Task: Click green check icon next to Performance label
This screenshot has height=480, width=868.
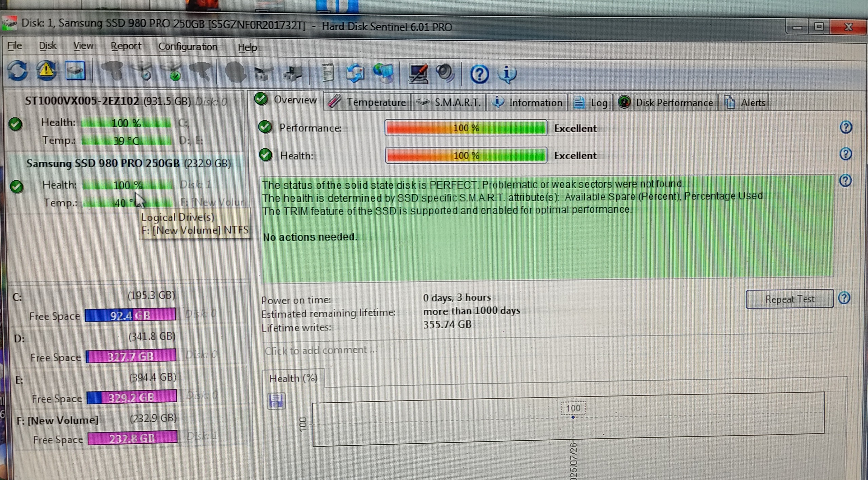Action: pos(265,127)
